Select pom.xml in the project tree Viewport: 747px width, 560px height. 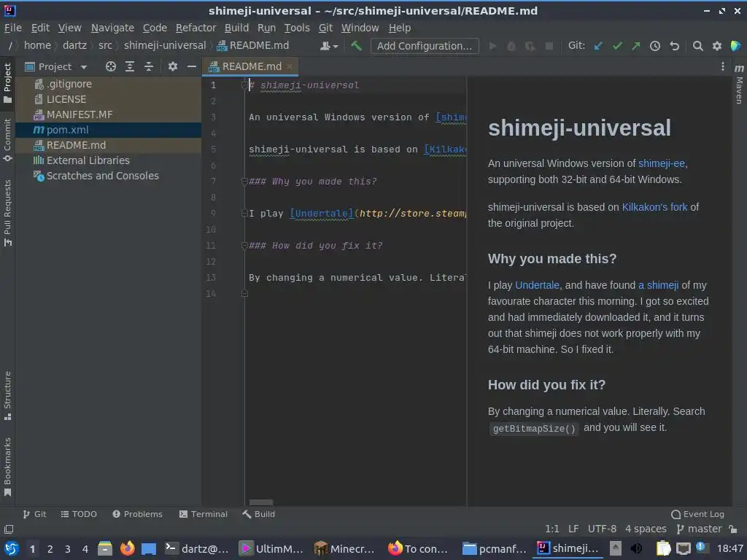[x=108, y=130]
